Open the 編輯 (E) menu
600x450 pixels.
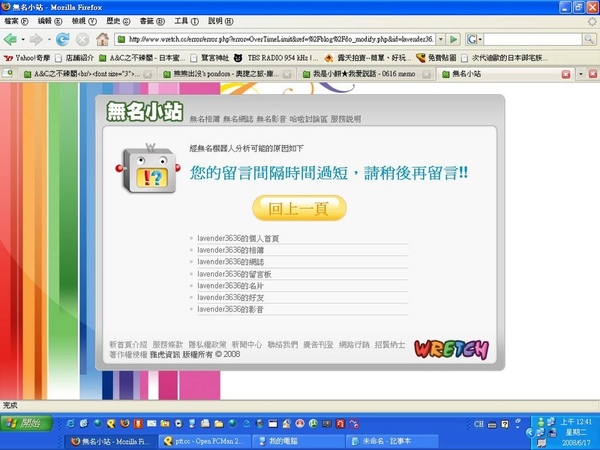click(x=50, y=21)
